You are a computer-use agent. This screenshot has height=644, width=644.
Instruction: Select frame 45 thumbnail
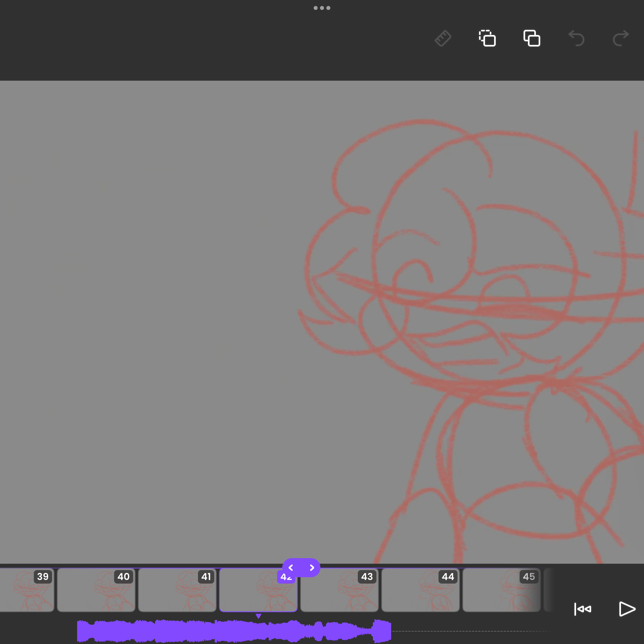(x=502, y=590)
